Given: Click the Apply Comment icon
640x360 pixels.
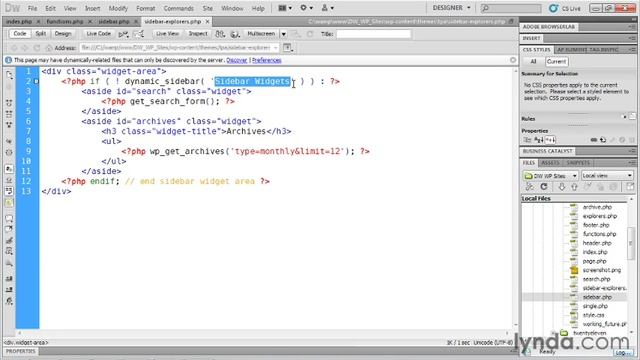Looking at the screenshot, I should point(9,218).
